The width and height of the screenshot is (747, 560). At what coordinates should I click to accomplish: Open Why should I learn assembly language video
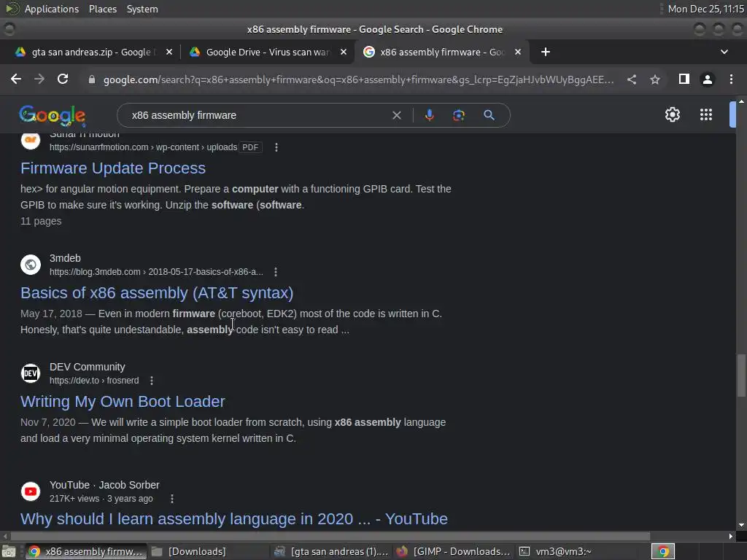click(x=234, y=518)
